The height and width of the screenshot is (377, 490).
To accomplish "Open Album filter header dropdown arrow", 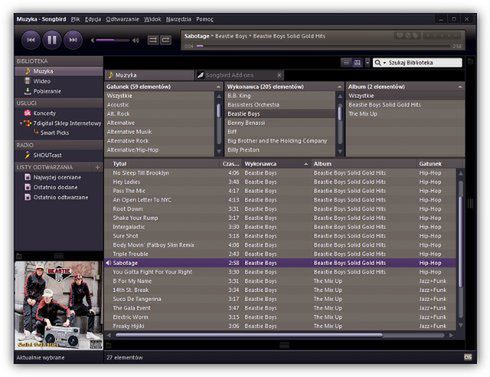I will tap(460, 87).
